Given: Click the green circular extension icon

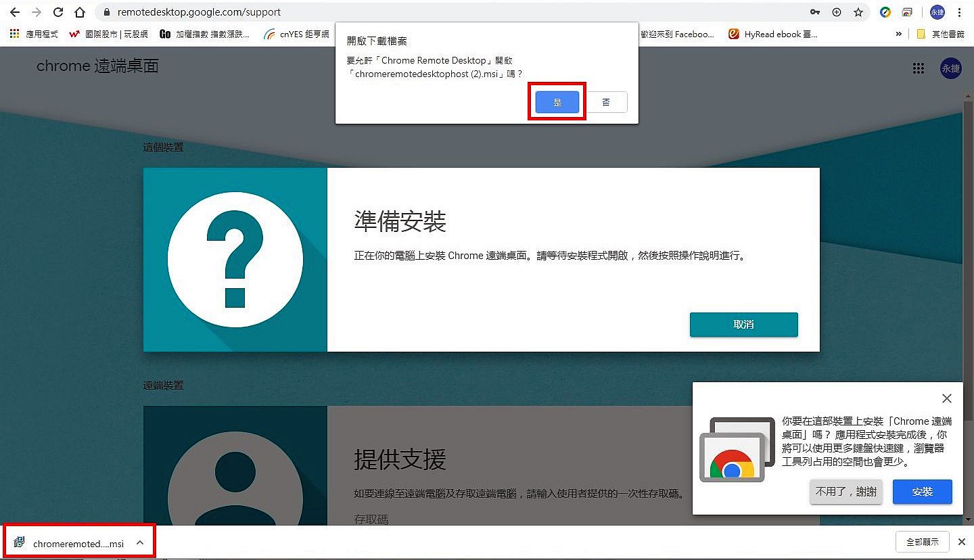Looking at the screenshot, I should coord(885,12).
